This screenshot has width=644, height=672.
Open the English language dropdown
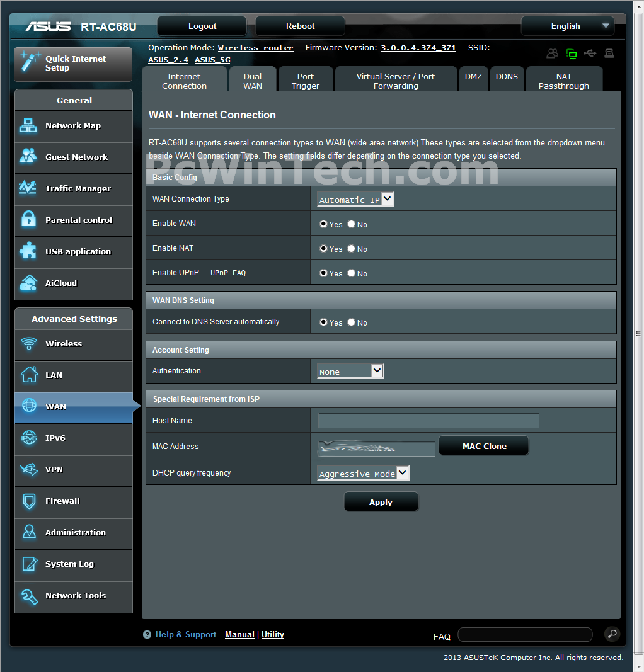568,26
